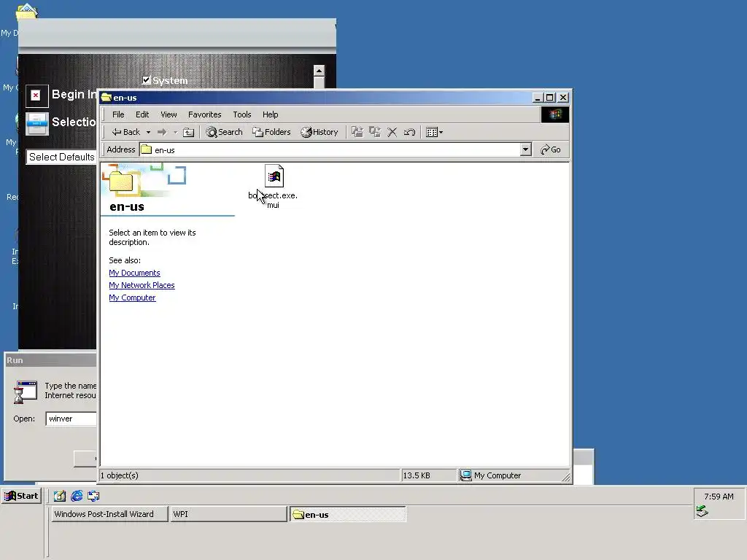
Task: Click Select Defaults in WPI window
Action: coord(62,157)
